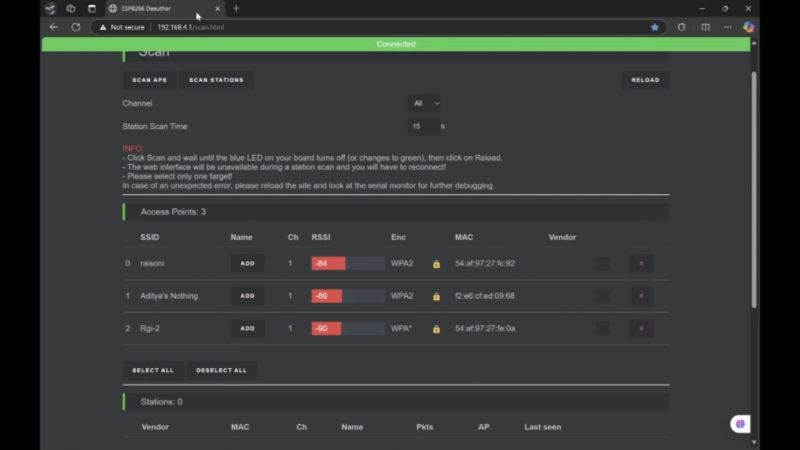This screenshot has width=800, height=450.
Task: Open split screen icon in toolbar
Action: click(705, 27)
